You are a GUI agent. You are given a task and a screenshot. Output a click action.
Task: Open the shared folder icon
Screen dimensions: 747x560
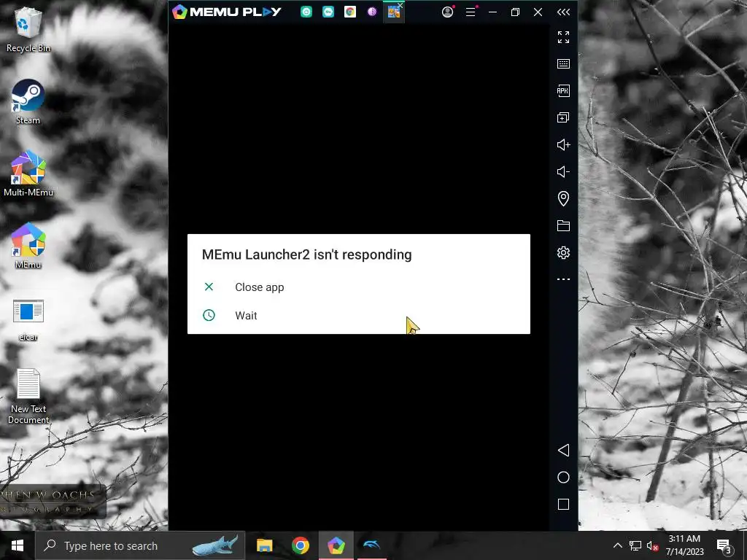[564, 226]
